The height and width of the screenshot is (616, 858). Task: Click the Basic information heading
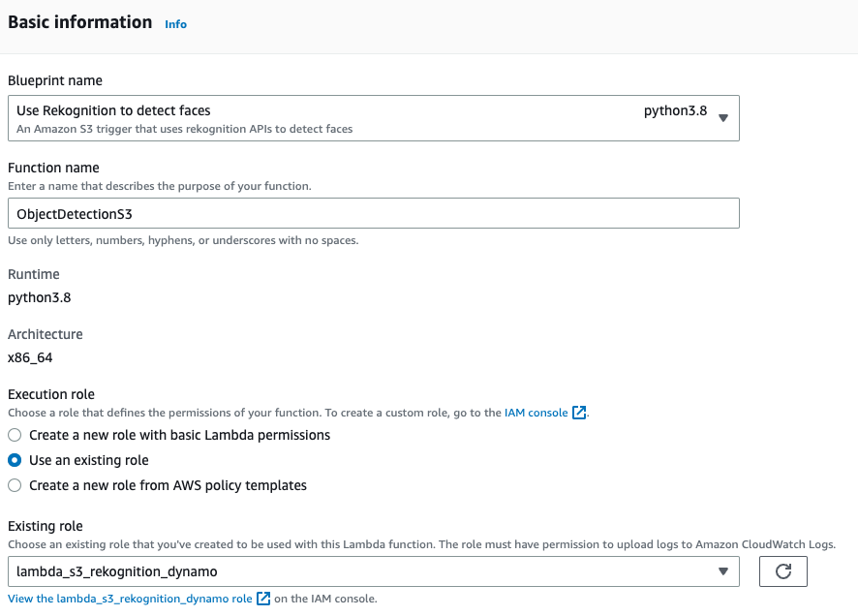80,22
